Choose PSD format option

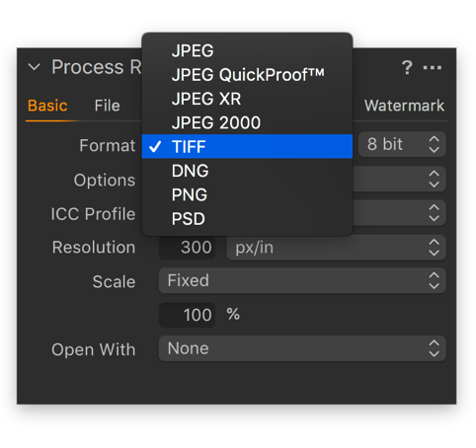pos(247,219)
